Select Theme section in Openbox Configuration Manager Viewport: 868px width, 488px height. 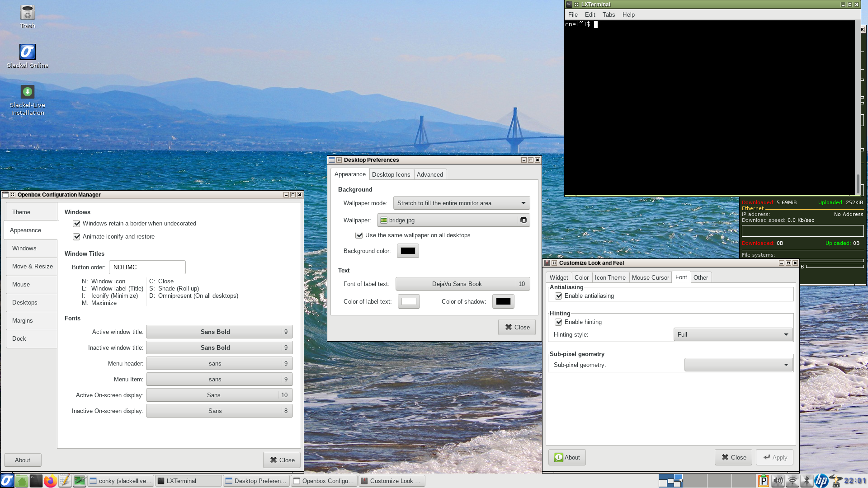(32, 212)
